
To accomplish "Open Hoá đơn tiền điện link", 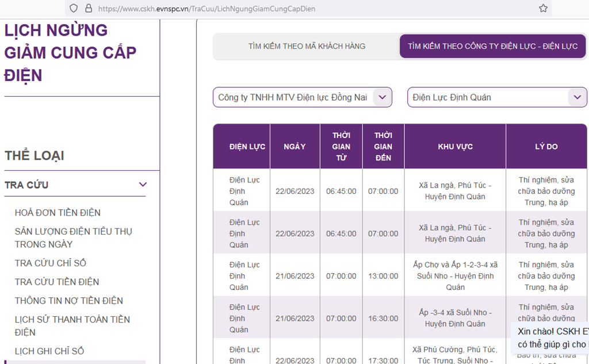I will click(x=58, y=213).
